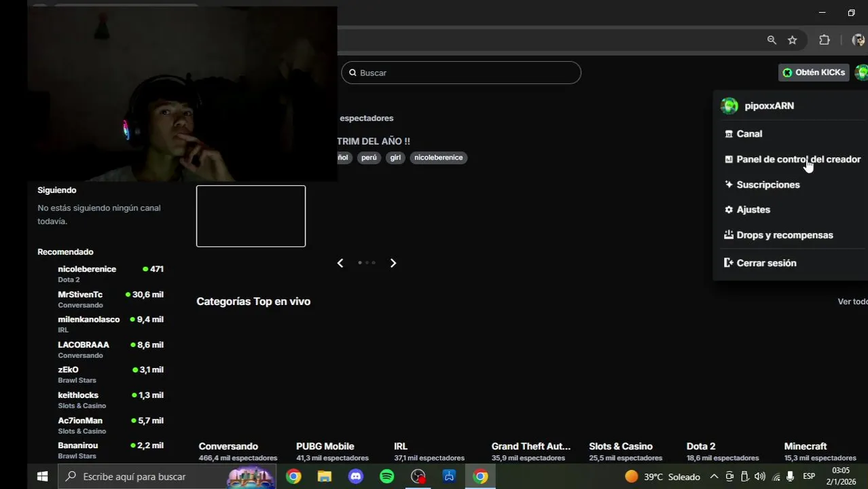Image resolution: width=868 pixels, height=489 pixels.
Task: Open the MrStivenTc recommended channel
Action: click(x=101, y=300)
